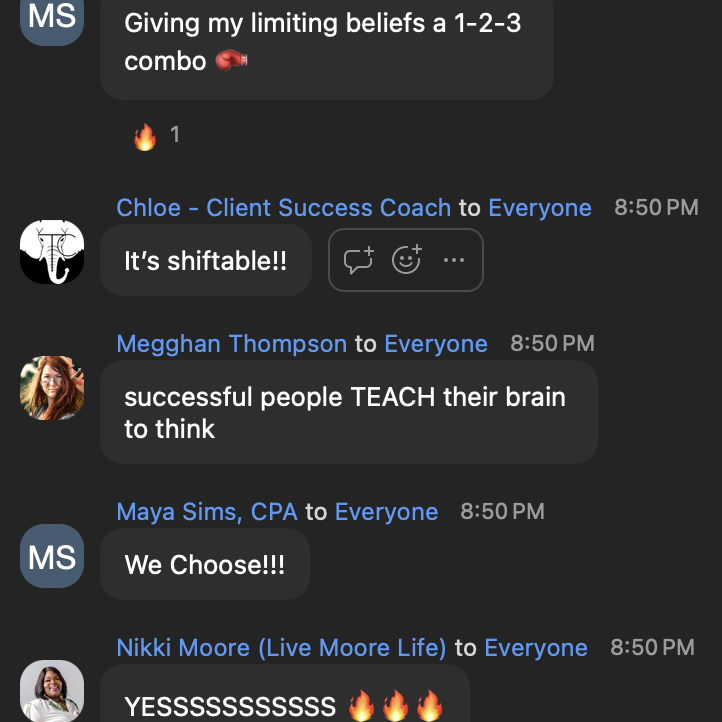Toggle the fire reaction with count 1

156,135
